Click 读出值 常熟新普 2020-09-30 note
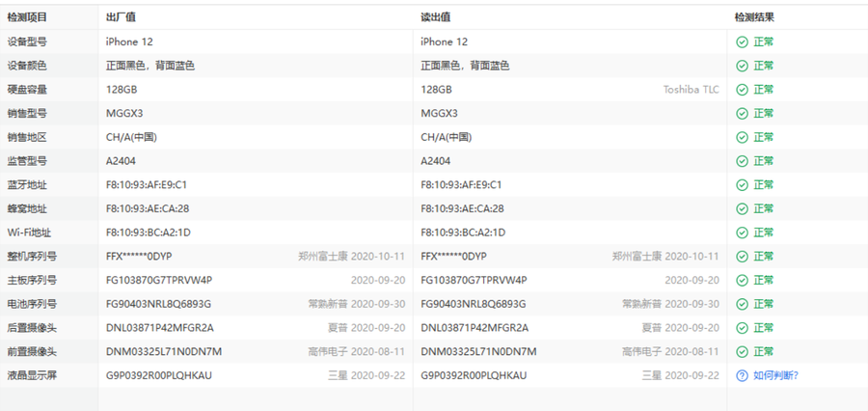The height and width of the screenshot is (411, 868). coord(671,304)
